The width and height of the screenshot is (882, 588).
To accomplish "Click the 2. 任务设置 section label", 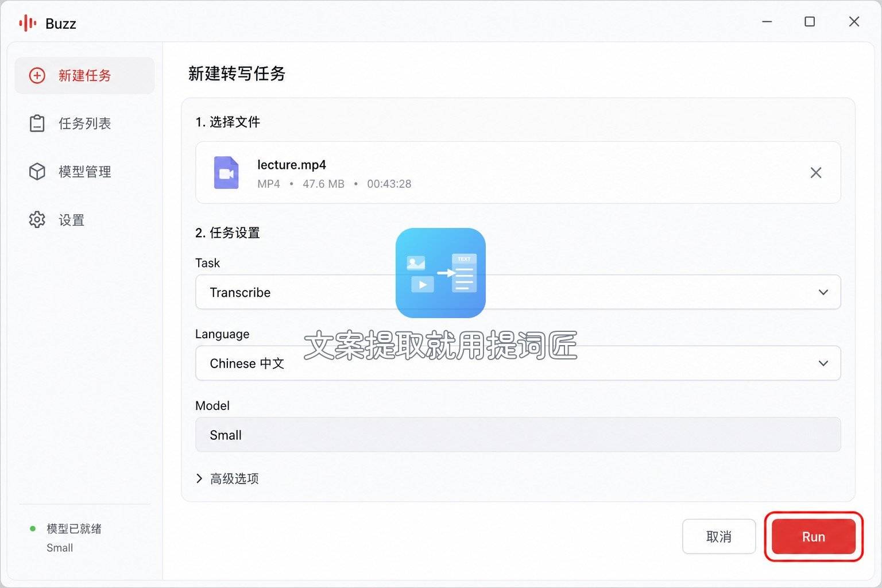I will coord(227,233).
